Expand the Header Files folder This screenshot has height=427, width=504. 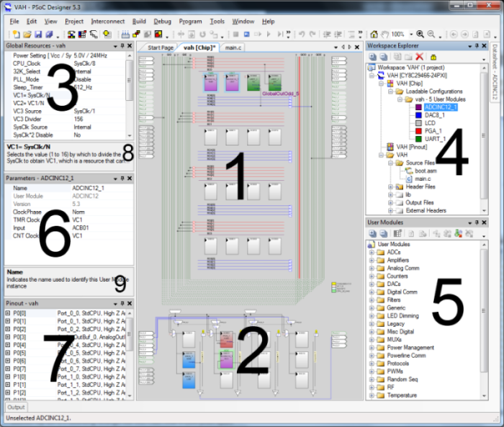(390, 186)
